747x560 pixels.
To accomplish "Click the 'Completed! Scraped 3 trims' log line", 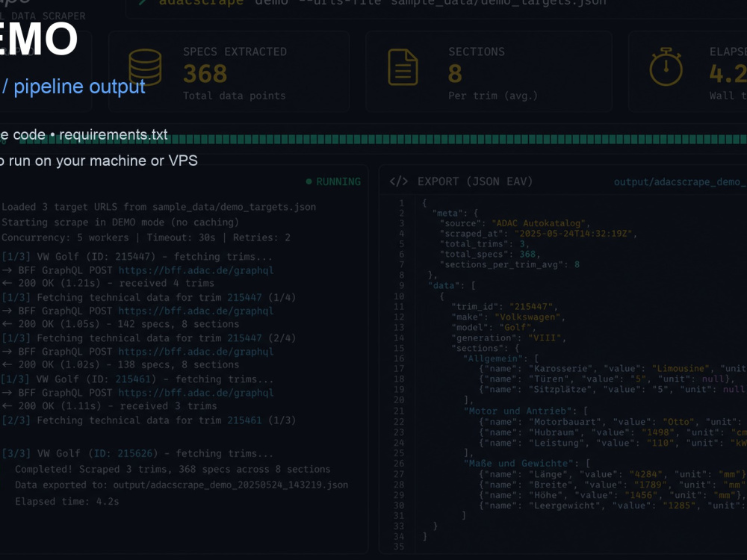I will (173, 469).
